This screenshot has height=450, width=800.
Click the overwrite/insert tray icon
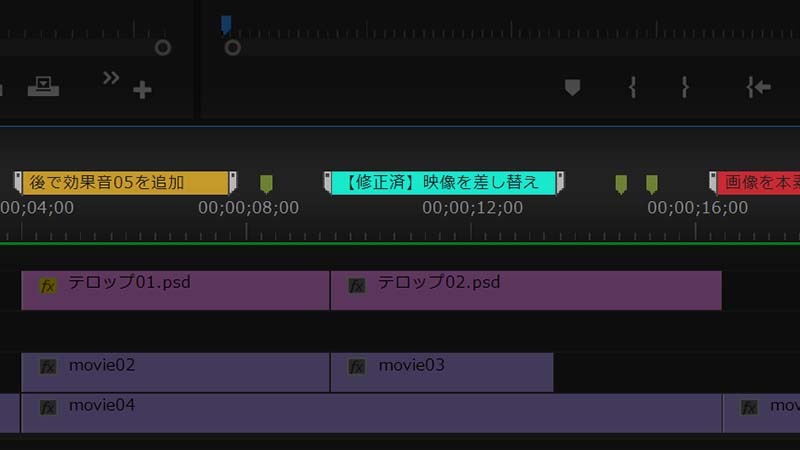pos(43,86)
